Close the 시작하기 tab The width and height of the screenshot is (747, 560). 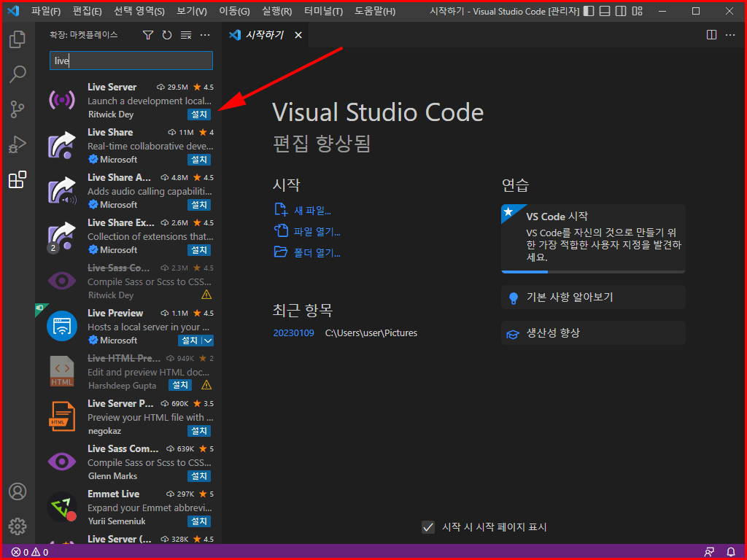tap(298, 35)
